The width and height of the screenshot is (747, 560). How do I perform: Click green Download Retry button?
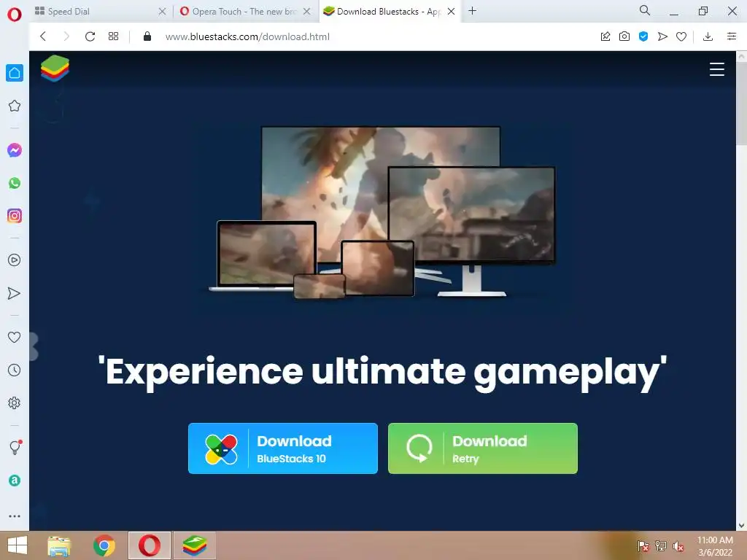[x=483, y=448]
